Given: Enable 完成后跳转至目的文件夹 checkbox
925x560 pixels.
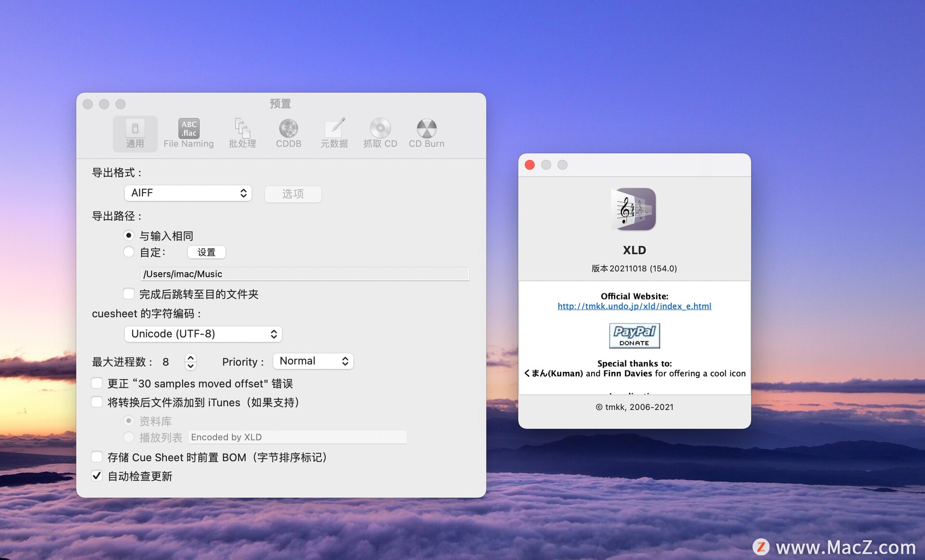Looking at the screenshot, I should pyautogui.click(x=129, y=294).
